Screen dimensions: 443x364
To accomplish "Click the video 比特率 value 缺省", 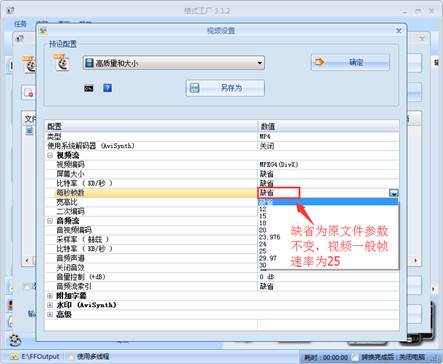I will pyautogui.click(x=267, y=183).
